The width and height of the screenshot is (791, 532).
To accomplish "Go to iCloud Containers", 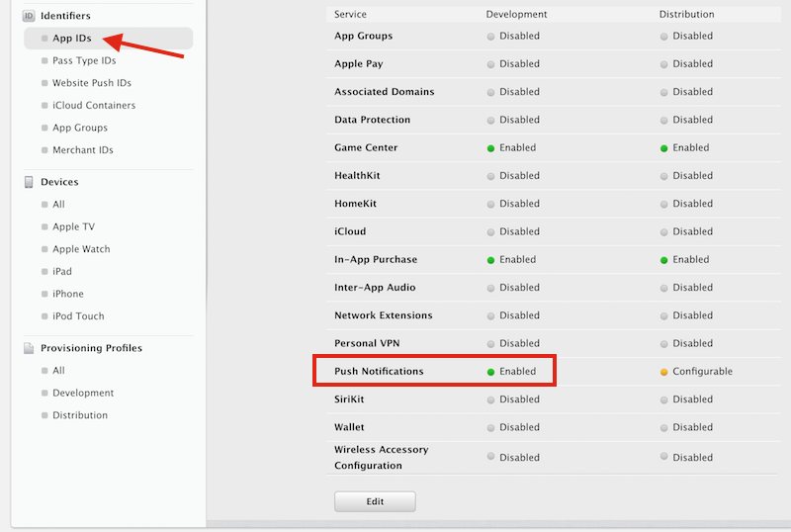I will [x=94, y=105].
